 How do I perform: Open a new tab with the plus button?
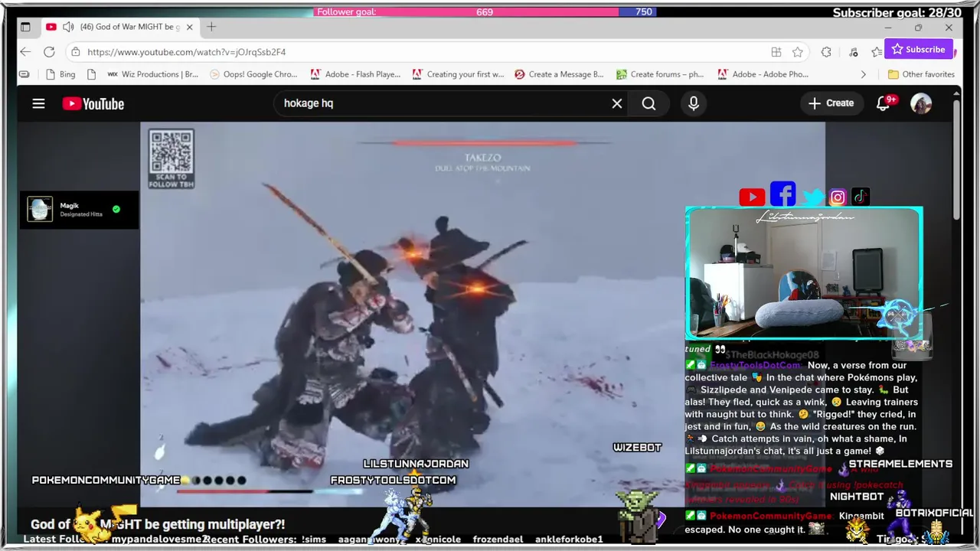tap(211, 27)
